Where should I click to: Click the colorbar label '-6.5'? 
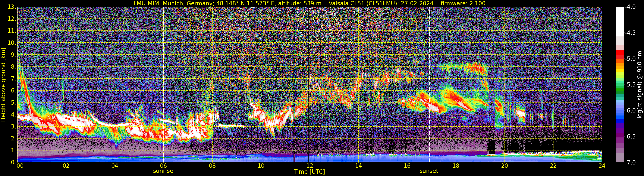coord(630,137)
